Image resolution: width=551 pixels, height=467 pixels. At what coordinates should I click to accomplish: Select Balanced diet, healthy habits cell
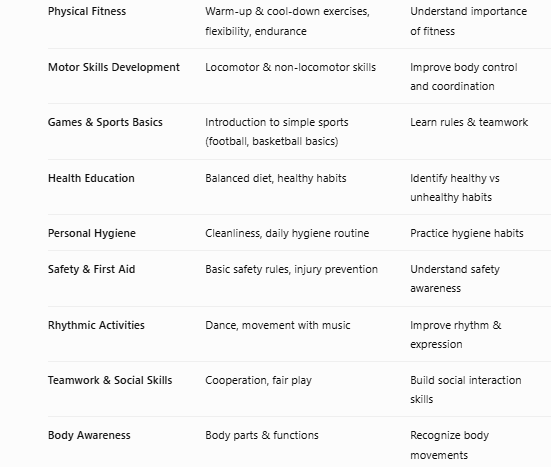[x=276, y=178]
